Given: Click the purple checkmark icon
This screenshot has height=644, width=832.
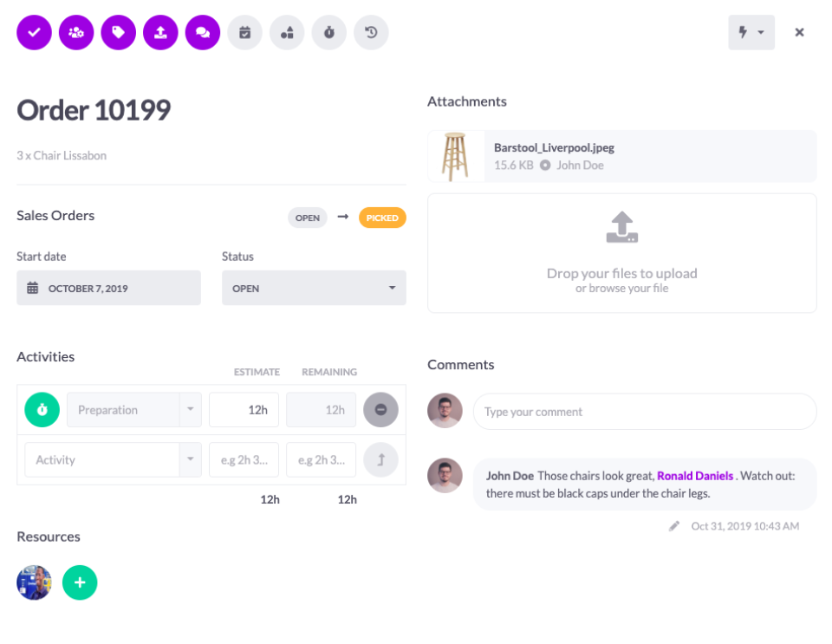Looking at the screenshot, I should (x=34, y=33).
